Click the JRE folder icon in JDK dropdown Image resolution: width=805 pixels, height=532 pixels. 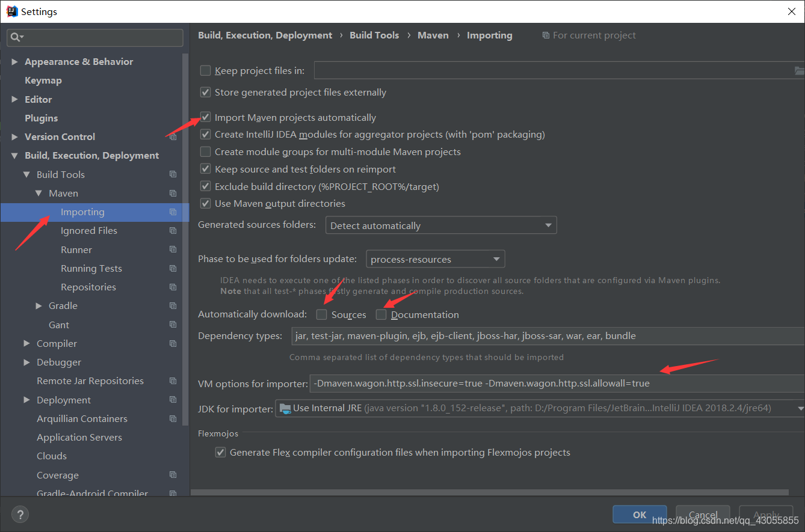[x=285, y=409]
